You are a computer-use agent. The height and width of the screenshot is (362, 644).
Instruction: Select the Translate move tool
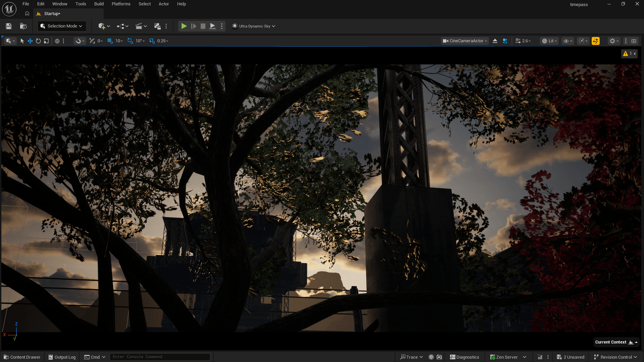coord(30,41)
